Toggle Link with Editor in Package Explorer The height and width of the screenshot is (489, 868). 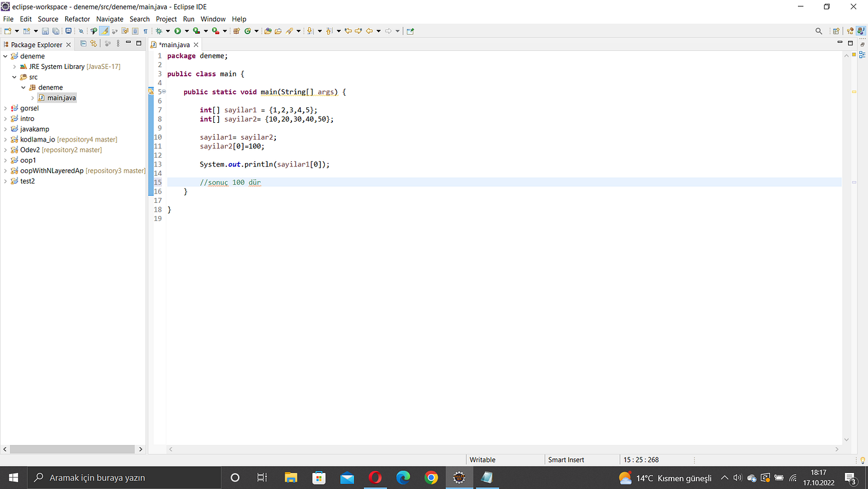(94, 43)
